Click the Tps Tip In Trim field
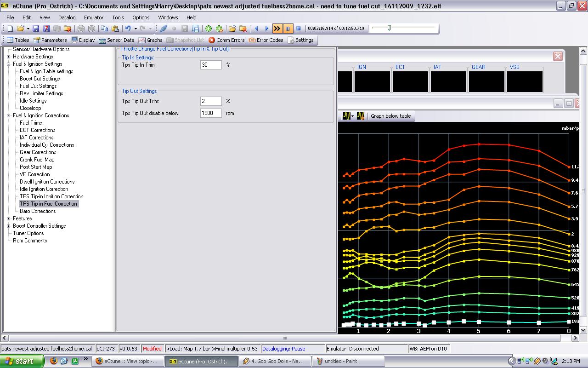The width and height of the screenshot is (588, 368). [211, 65]
